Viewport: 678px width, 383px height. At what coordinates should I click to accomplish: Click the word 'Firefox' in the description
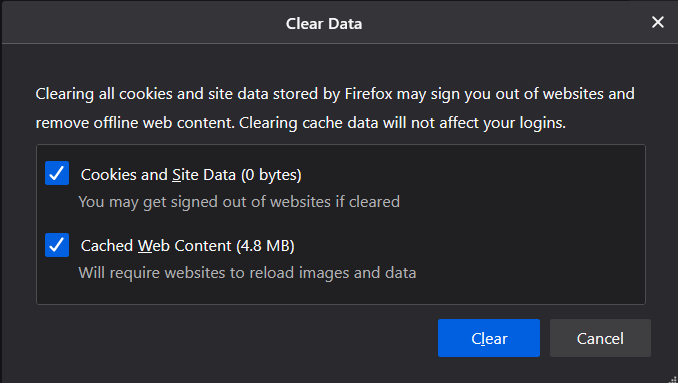click(x=368, y=94)
